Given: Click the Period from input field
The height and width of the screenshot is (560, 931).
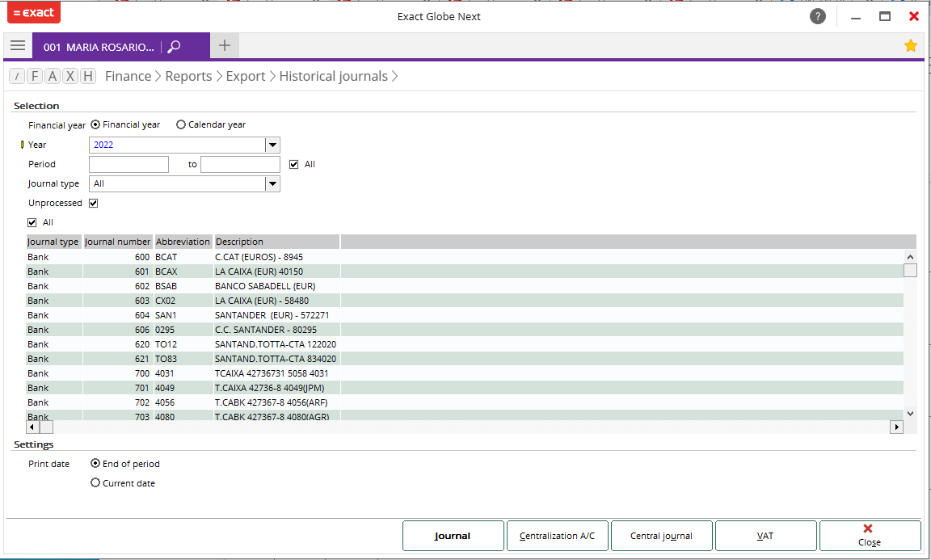Looking at the screenshot, I should coord(128,165).
